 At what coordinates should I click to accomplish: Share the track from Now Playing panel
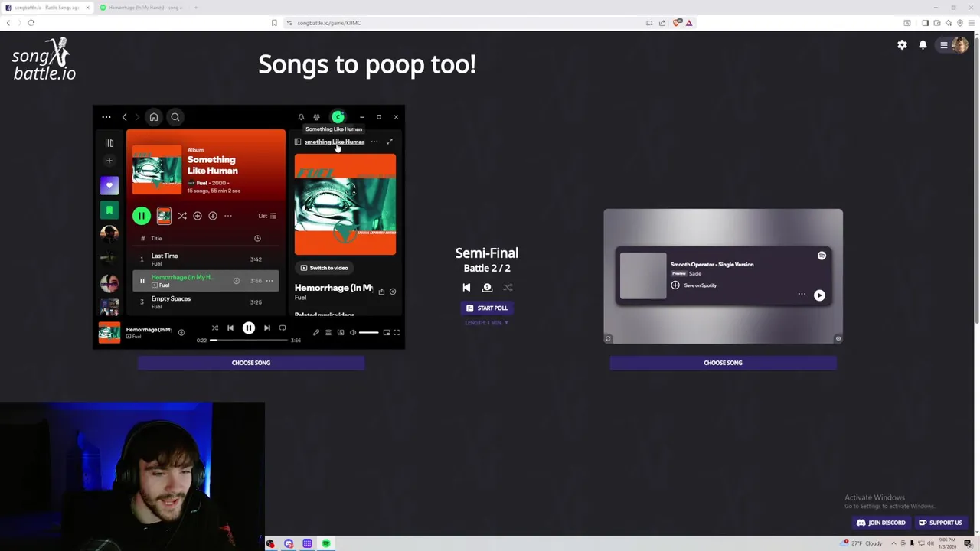381,292
